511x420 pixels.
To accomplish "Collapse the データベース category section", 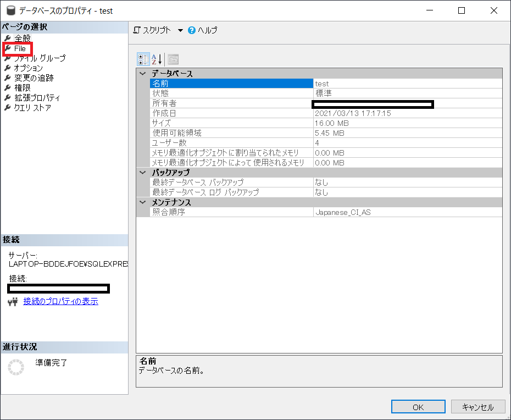I will [143, 74].
